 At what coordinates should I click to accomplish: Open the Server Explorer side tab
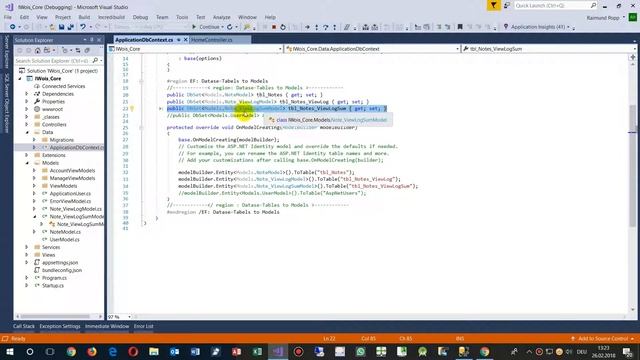(x=6, y=52)
